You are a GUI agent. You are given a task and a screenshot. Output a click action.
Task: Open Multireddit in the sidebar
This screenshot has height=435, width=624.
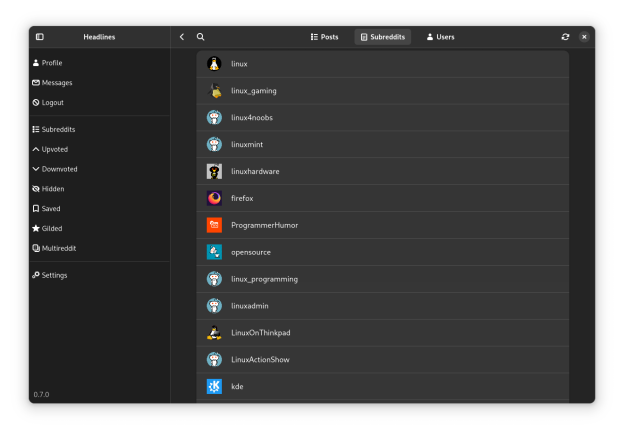click(x=99, y=248)
